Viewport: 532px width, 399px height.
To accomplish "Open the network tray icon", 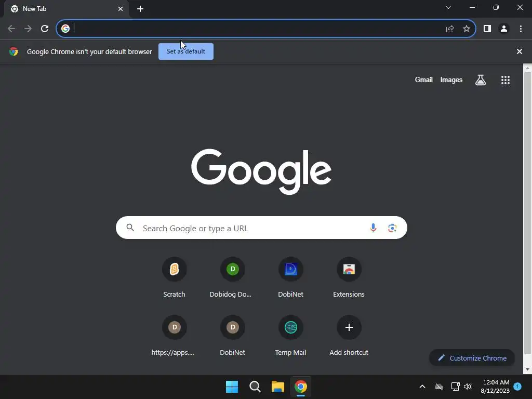I will click(455, 387).
